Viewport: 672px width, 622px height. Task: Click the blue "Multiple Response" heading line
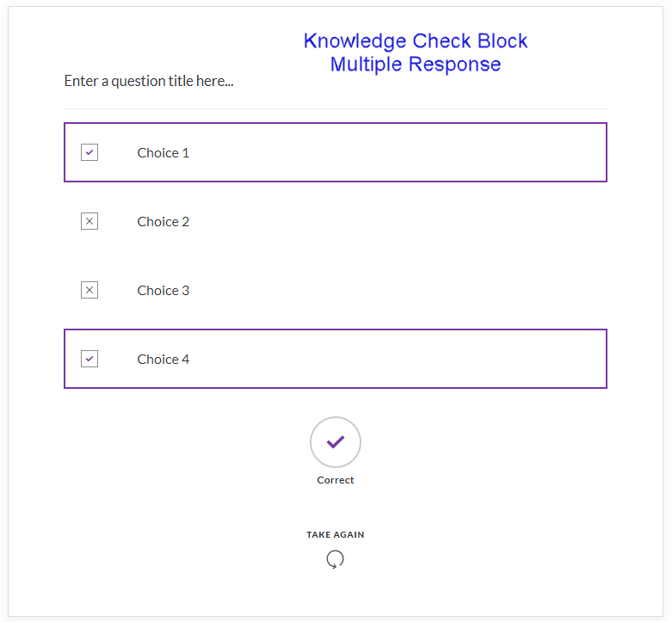416,65
